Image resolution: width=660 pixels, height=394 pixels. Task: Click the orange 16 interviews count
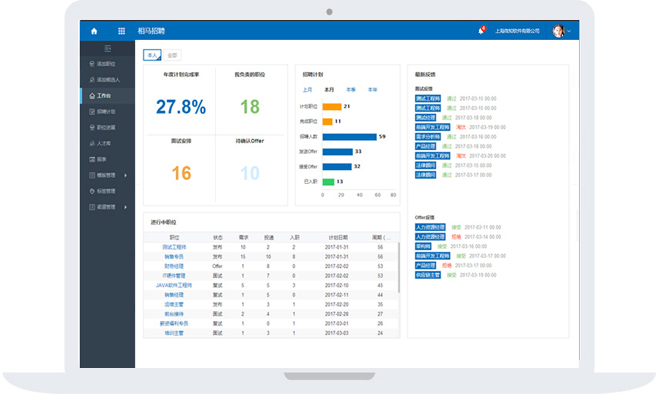pos(181,173)
